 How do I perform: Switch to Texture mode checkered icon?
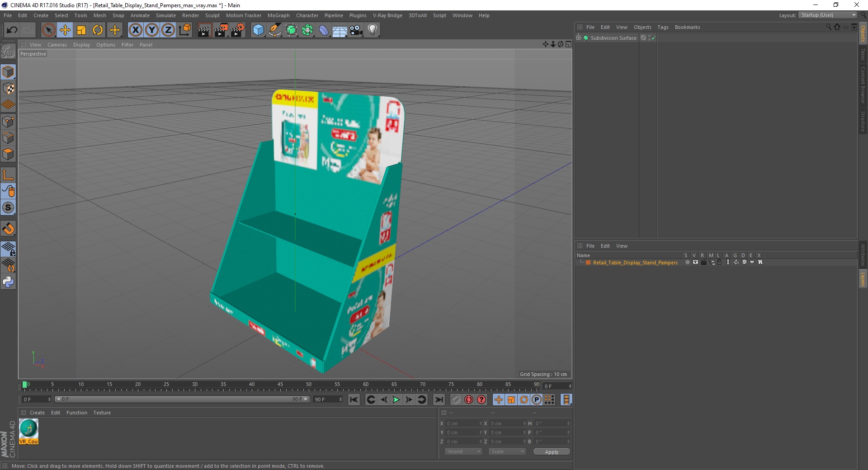click(8, 89)
